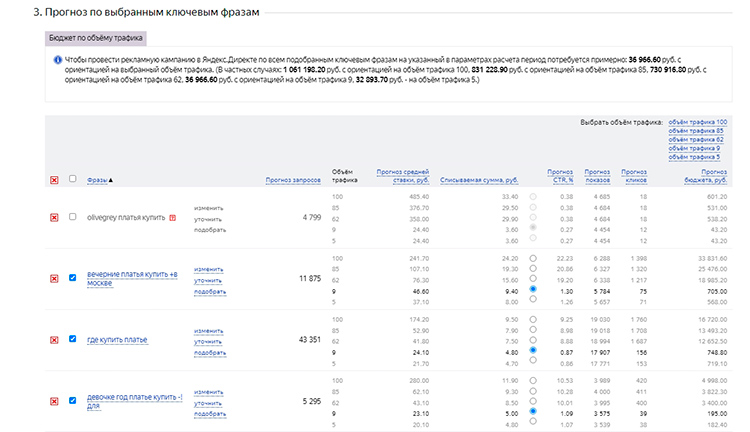Sort the table by 'Фразы' column header

pyautogui.click(x=100, y=181)
